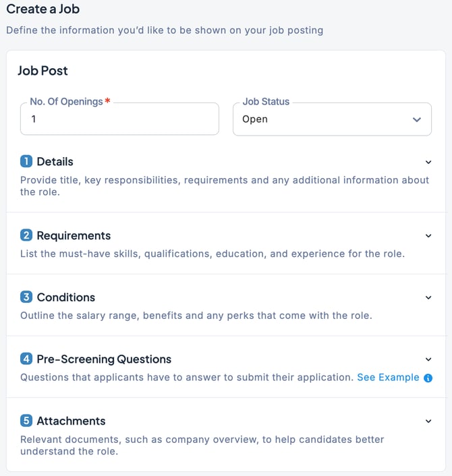Select the Requirements section heading
The height and width of the screenshot is (476, 452).
pos(74,236)
